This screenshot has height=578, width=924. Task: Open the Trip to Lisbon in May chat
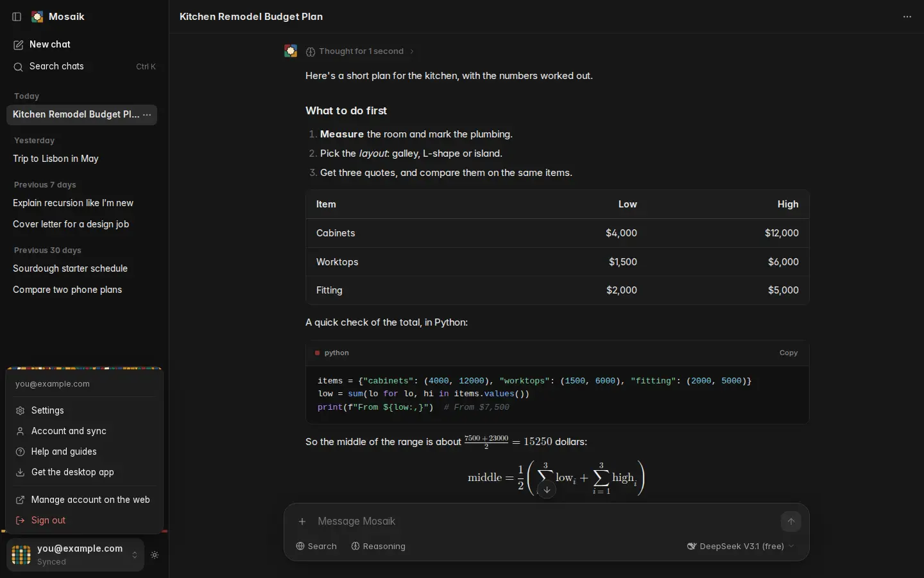pos(81,159)
